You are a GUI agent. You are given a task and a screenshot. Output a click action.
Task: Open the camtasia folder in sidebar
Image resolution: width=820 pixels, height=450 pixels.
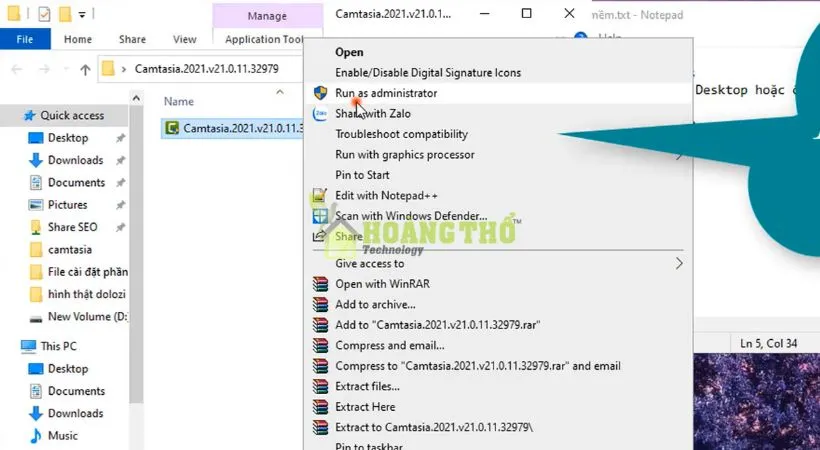[x=70, y=250]
